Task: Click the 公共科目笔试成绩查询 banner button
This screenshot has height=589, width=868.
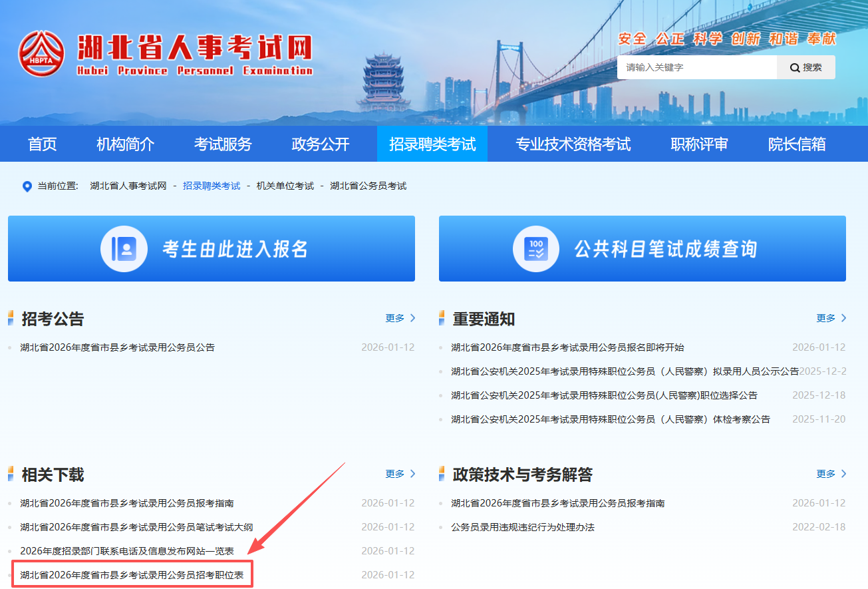Action: (x=642, y=249)
